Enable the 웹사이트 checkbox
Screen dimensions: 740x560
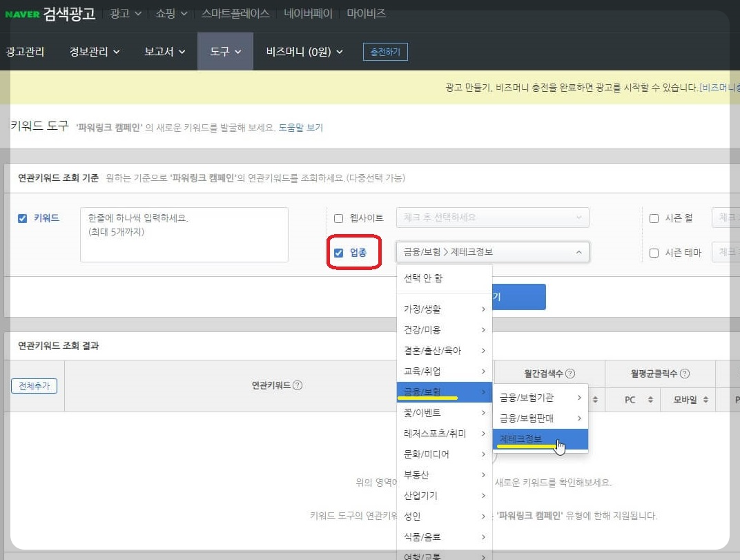click(x=338, y=218)
